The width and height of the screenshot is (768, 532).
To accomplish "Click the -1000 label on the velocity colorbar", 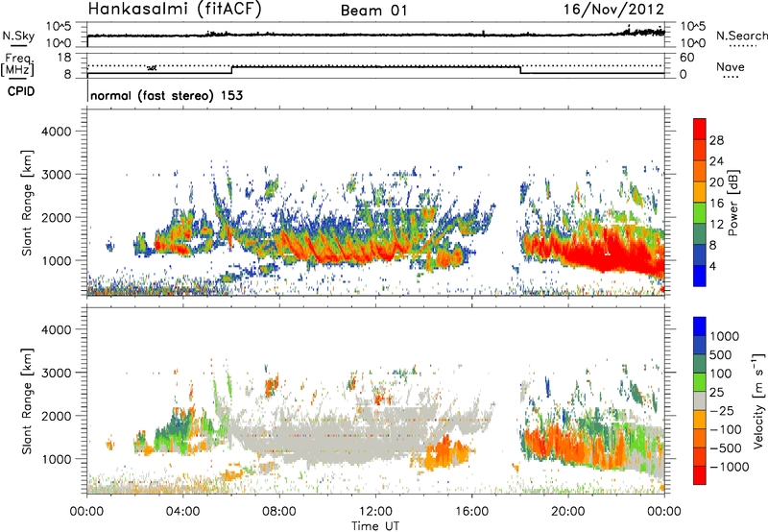I will (730, 467).
